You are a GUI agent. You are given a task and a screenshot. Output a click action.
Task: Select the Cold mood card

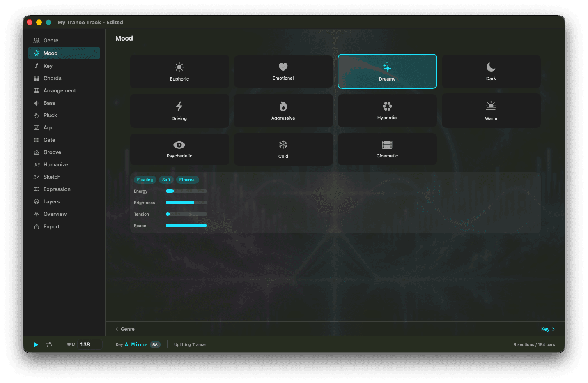(283, 149)
